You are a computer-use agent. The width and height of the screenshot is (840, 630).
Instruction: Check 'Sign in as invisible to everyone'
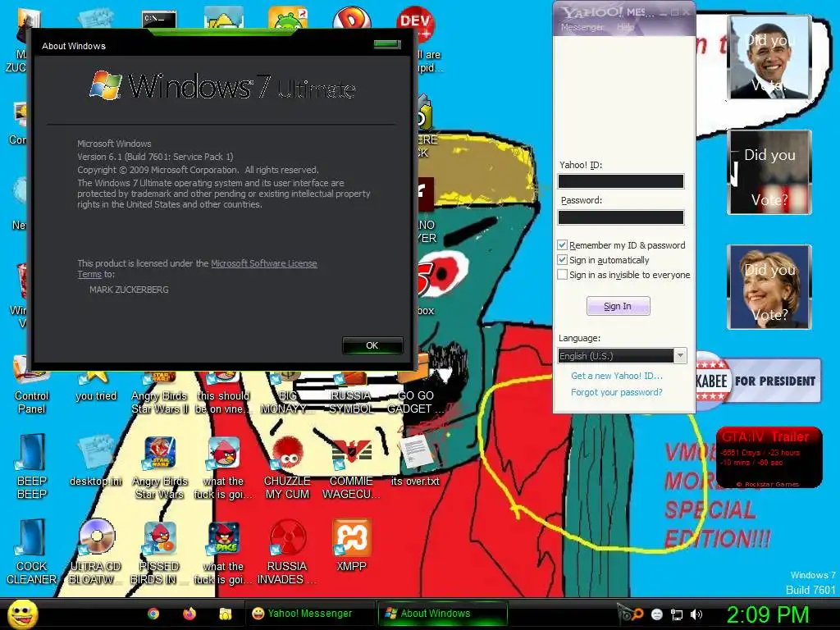point(562,275)
